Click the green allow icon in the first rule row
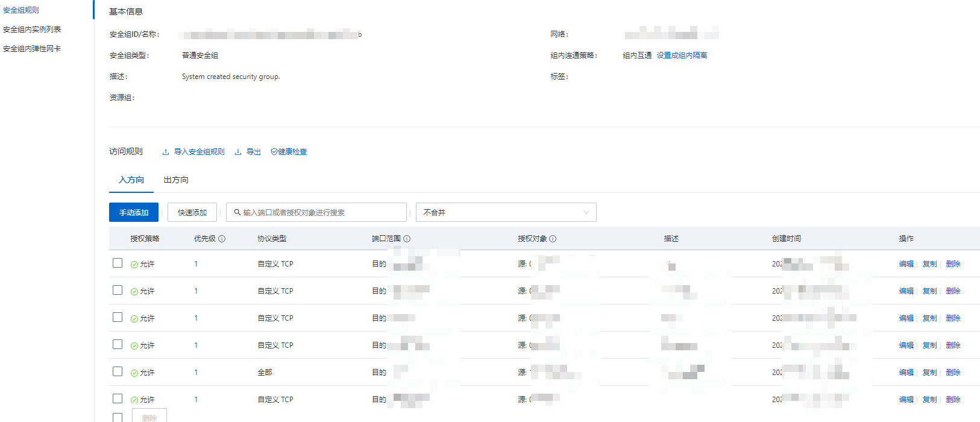 coord(134,265)
